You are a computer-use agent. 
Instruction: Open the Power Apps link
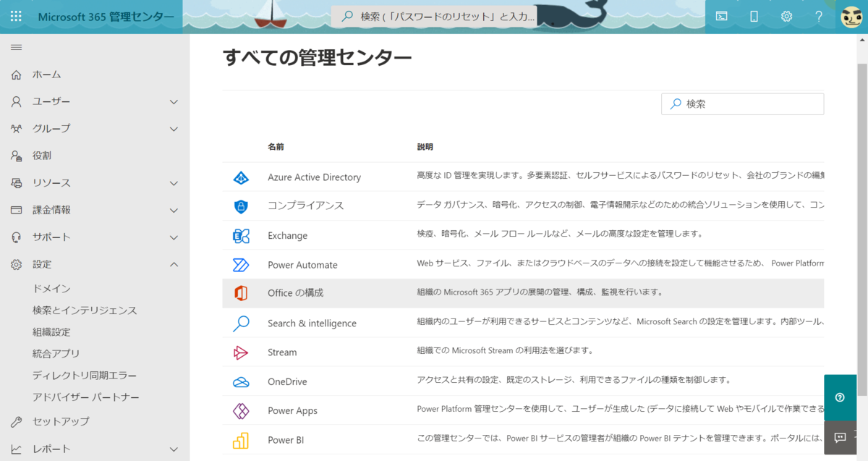(x=292, y=410)
